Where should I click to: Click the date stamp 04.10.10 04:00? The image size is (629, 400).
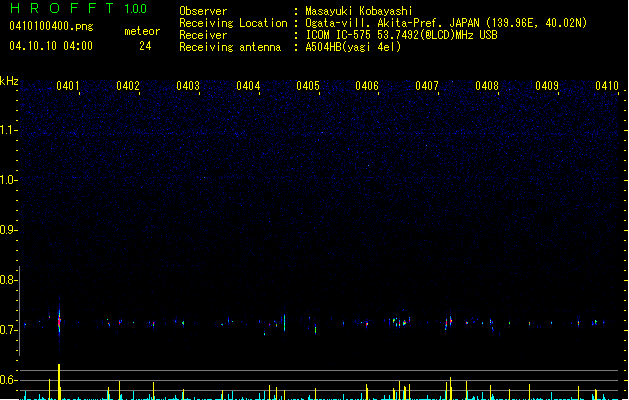point(51,46)
